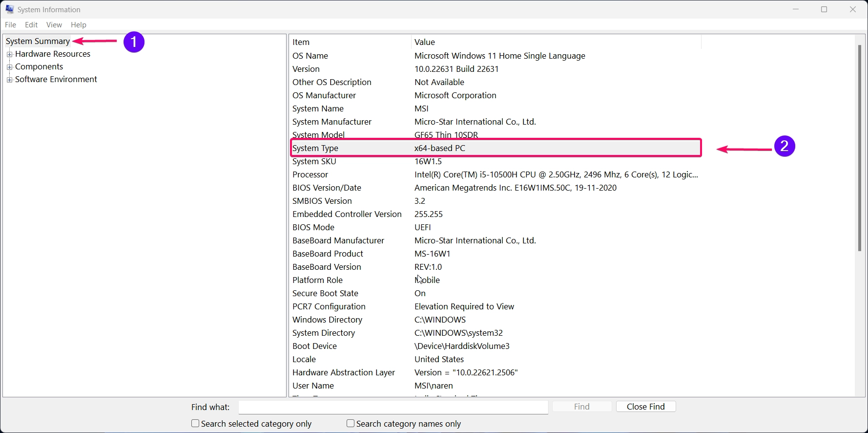The height and width of the screenshot is (433, 868).
Task: Select the Hardware Resources category
Action: (x=53, y=54)
